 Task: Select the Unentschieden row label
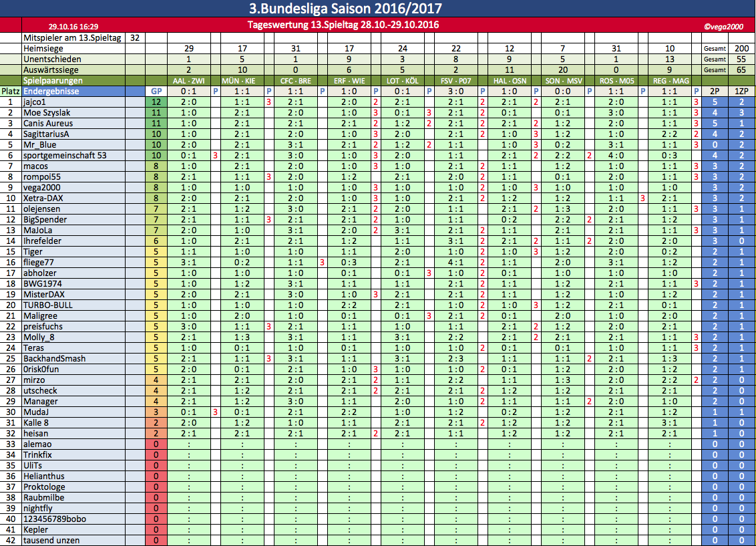(x=49, y=59)
